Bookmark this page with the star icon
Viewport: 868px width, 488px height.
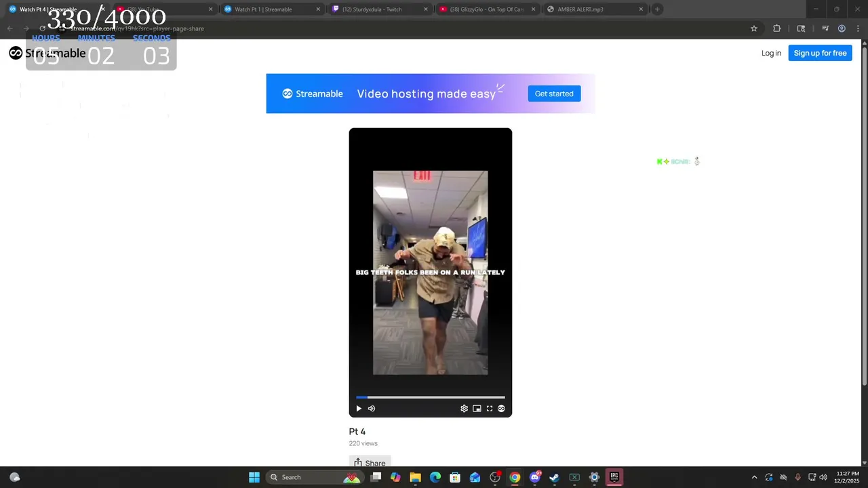(754, 28)
